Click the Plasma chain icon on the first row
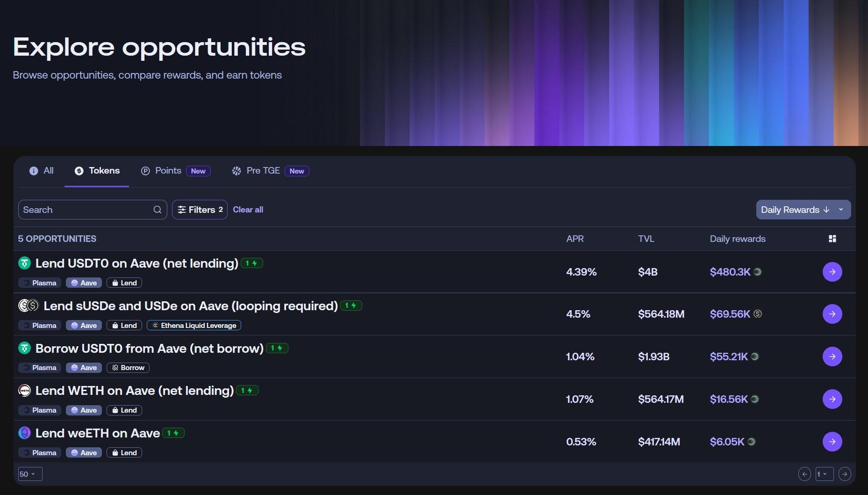Viewport: 868px width, 495px height. 25,283
